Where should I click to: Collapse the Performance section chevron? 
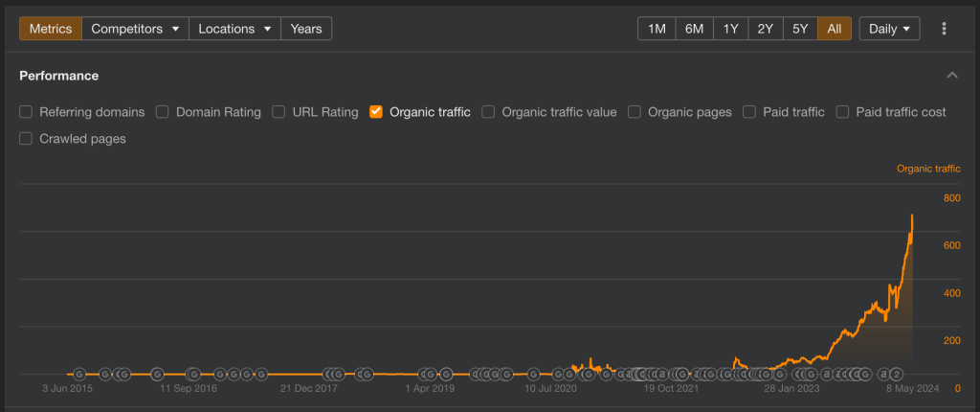951,76
